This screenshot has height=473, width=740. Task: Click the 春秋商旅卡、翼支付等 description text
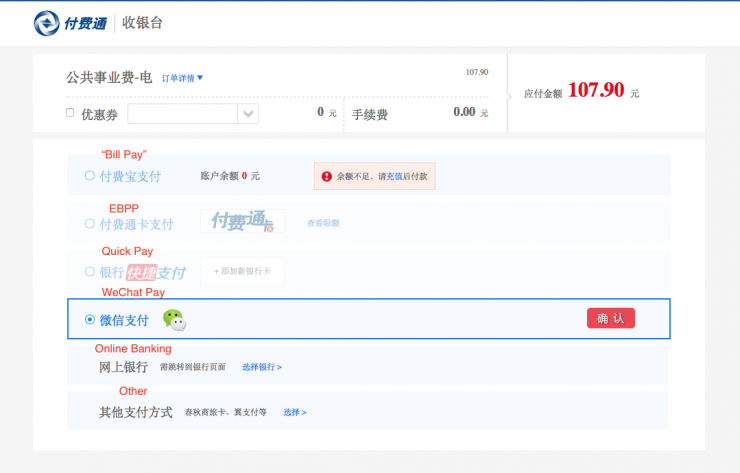tap(226, 412)
